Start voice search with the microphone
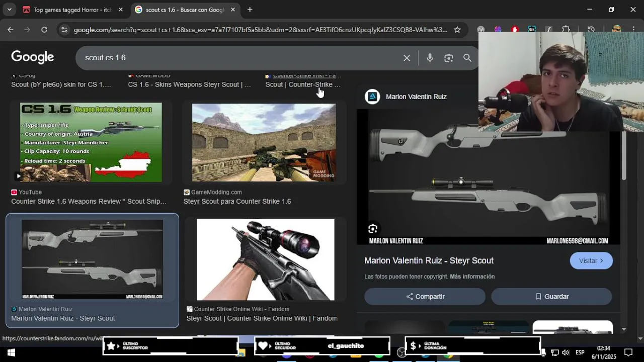Viewport: 644px width, 362px height. [x=430, y=58]
